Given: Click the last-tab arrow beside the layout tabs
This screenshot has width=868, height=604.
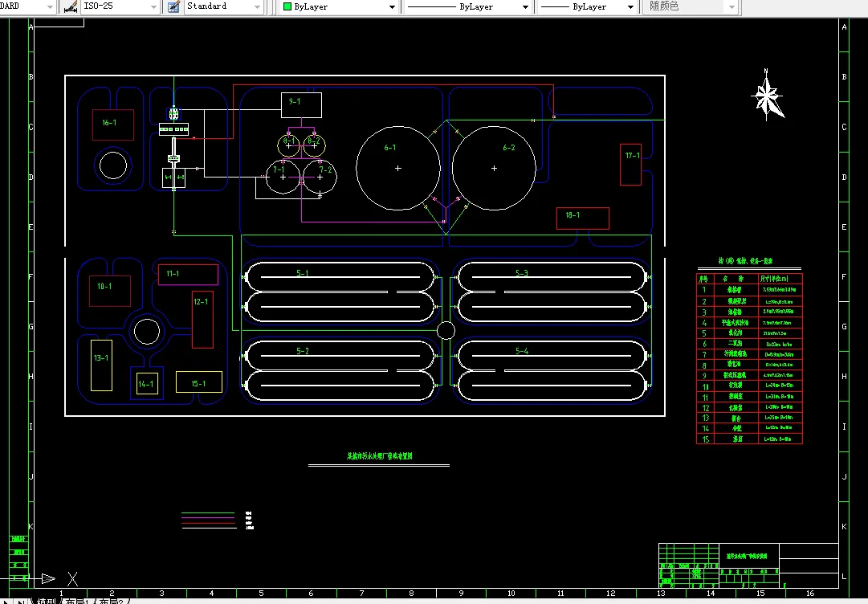Looking at the screenshot, I should click(x=21, y=602).
